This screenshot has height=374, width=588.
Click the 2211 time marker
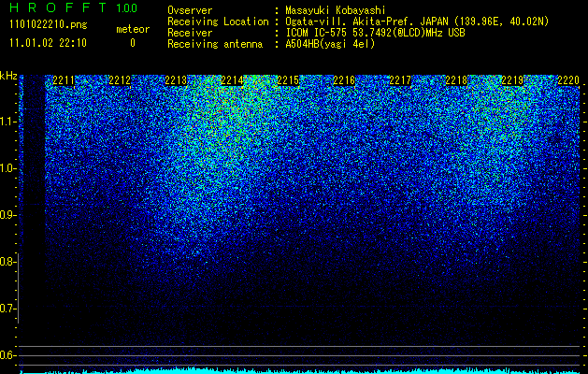tap(64, 80)
